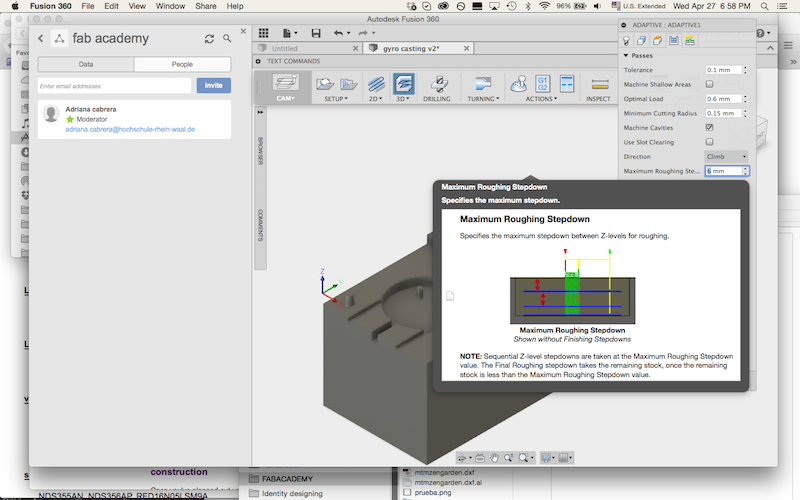Open Display Settings monitor icon

tap(546, 458)
